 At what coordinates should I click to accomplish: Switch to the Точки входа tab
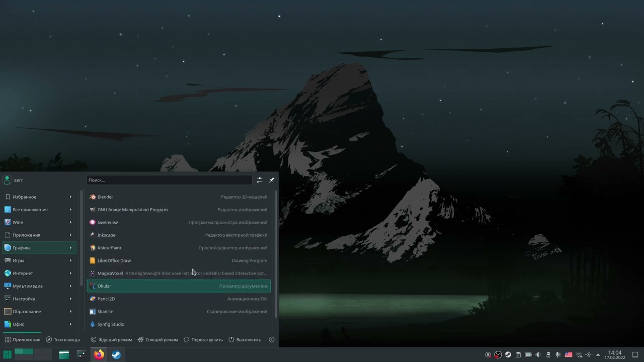tap(63, 339)
